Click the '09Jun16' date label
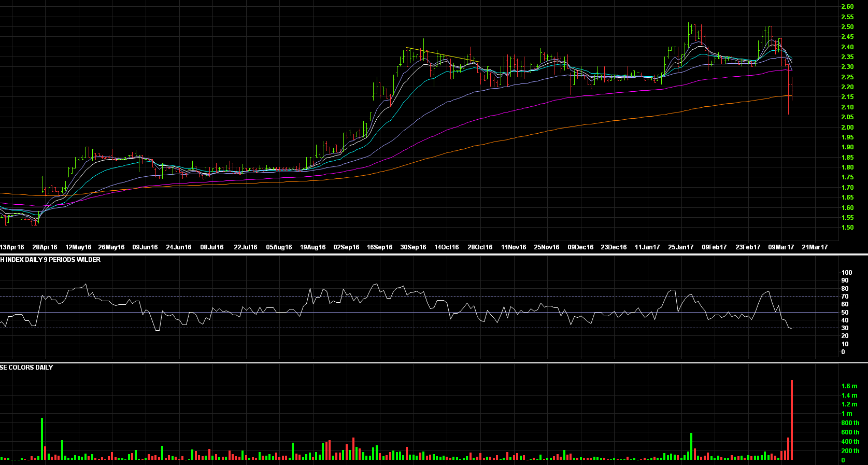The image size is (868, 465). [x=145, y=247]
